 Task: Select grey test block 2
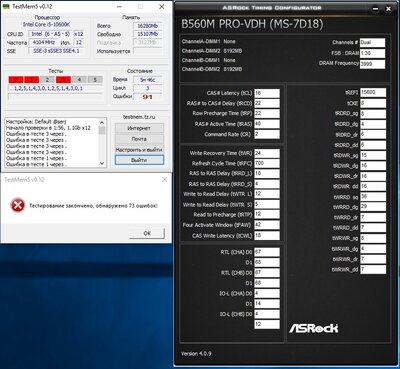tap(47, 80)
